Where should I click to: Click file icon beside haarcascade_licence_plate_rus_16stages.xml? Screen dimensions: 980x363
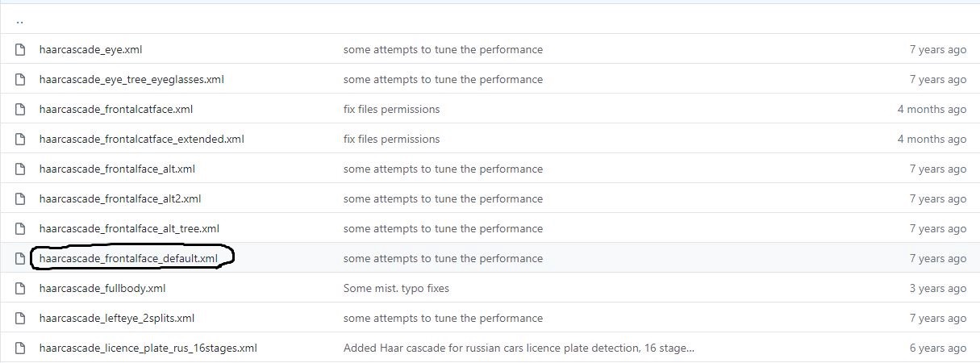(x=21, y=348)
